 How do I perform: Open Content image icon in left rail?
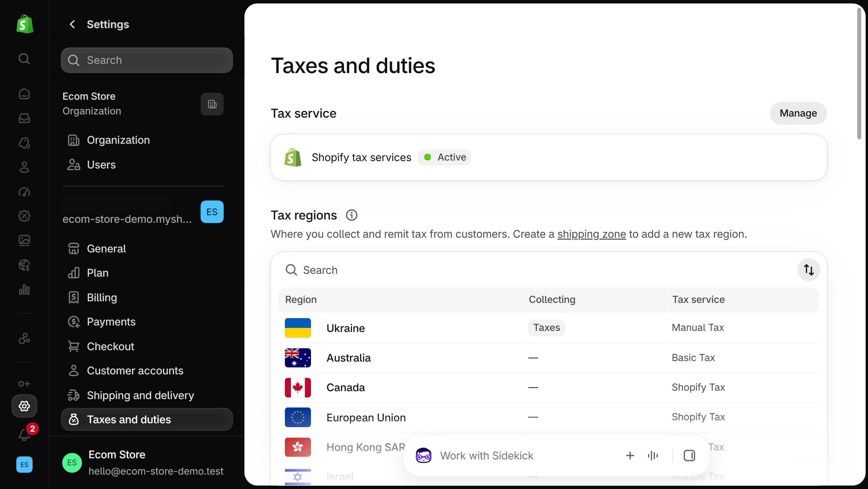24,241
